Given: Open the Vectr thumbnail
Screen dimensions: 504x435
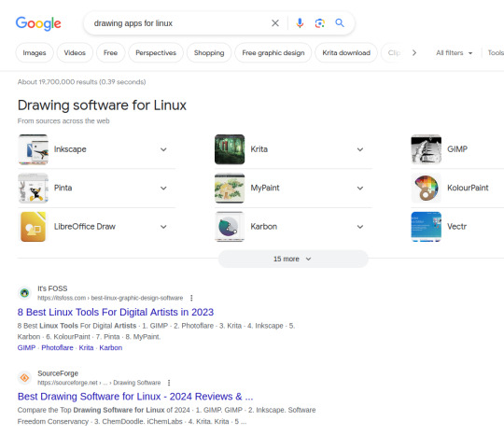Looking at the screenshot, I should point(427,227).
